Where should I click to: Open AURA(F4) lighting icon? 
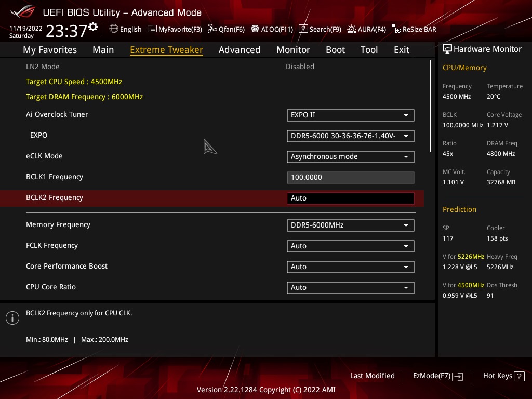point(352,29)
